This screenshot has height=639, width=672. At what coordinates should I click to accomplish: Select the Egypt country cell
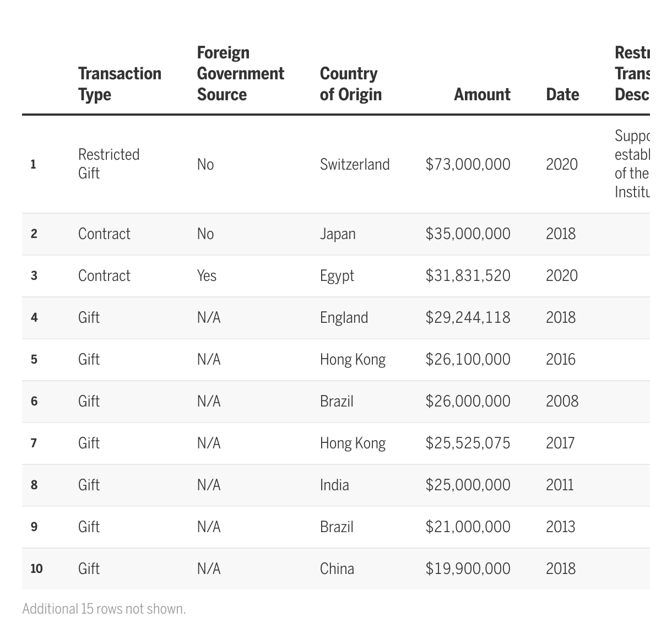337,275
